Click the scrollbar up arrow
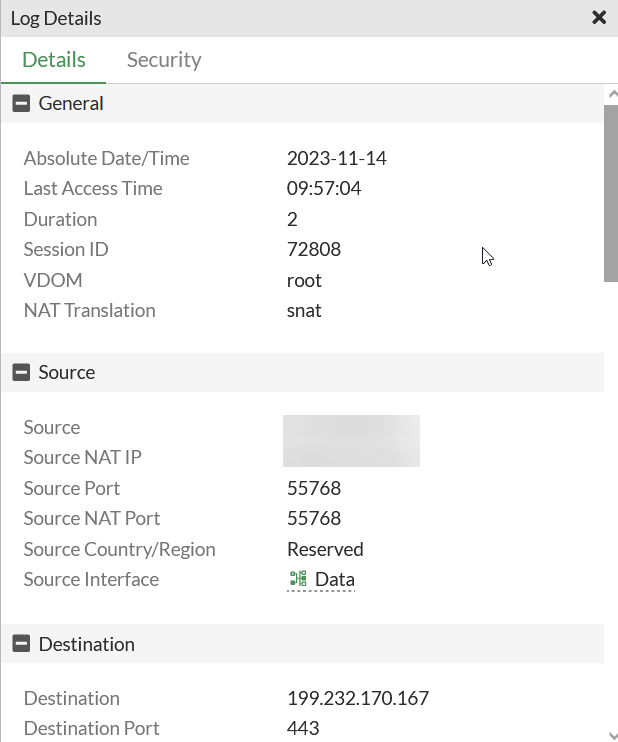This screenshot has width=618, height=742. click(611, 94)
